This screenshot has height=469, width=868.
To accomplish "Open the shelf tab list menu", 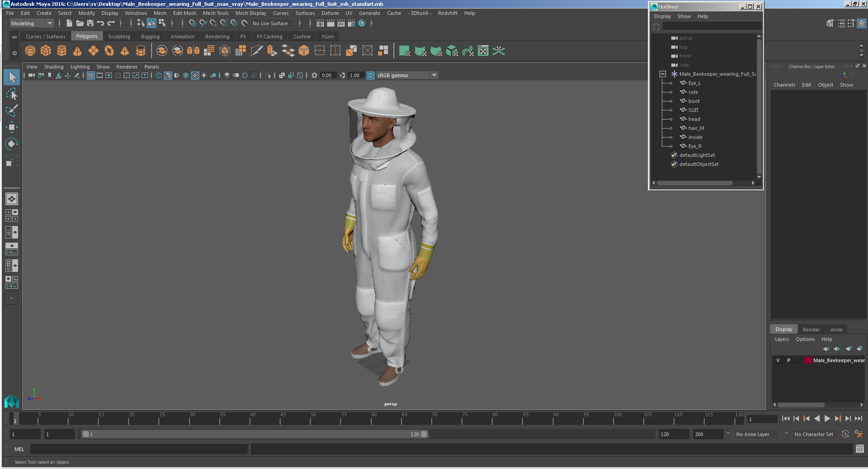I will 14,37.
